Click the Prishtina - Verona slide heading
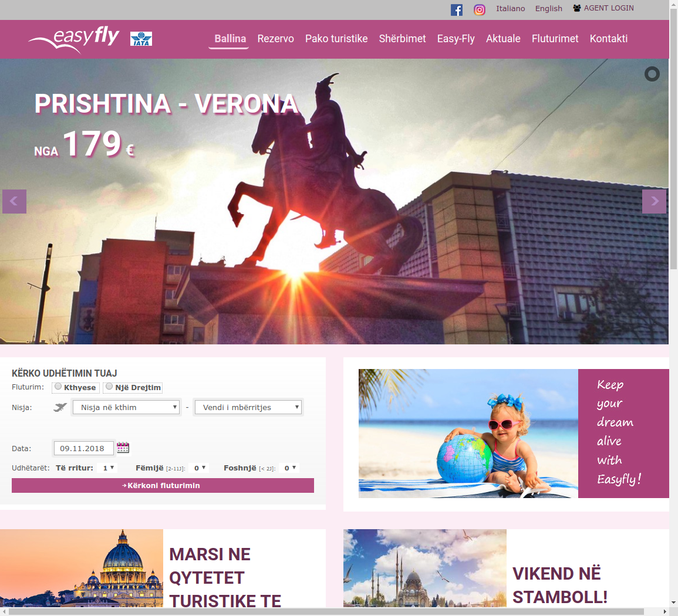This screenshot has width=678, height=616. pos(167,104)
